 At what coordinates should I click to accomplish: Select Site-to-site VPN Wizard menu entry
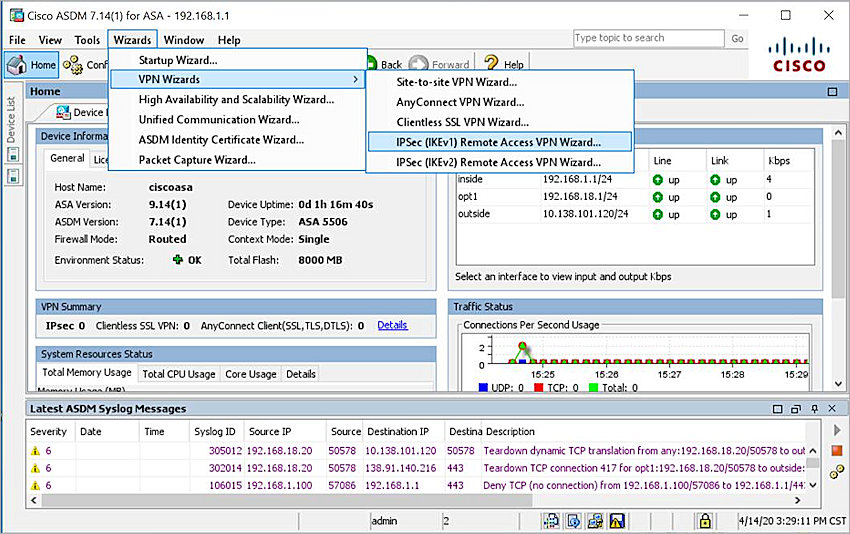(x=456, y=82)
